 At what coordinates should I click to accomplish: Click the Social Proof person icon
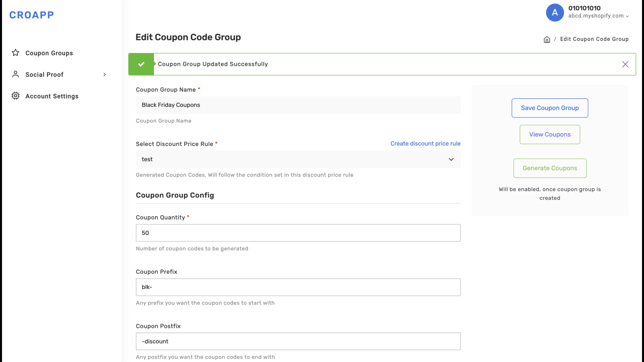coord(15,74)
